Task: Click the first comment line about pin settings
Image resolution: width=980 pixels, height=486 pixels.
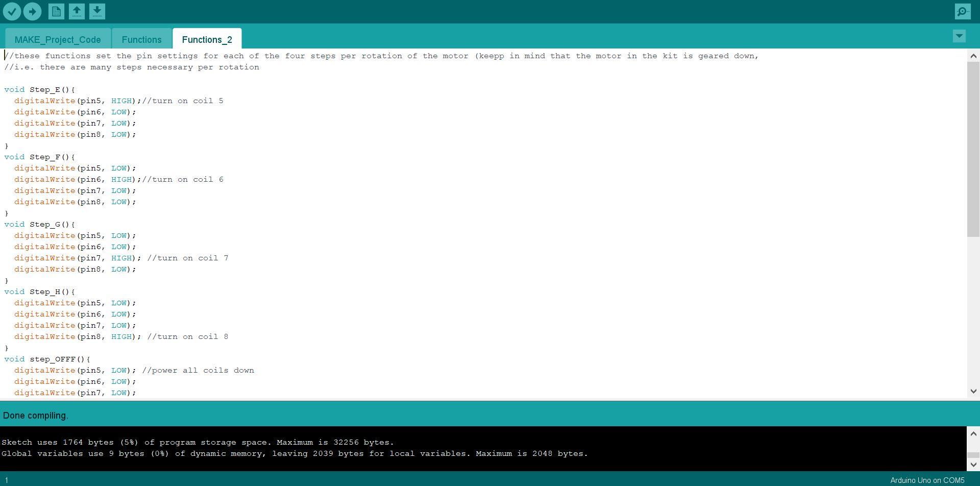Action: click(x=381, y=56)
